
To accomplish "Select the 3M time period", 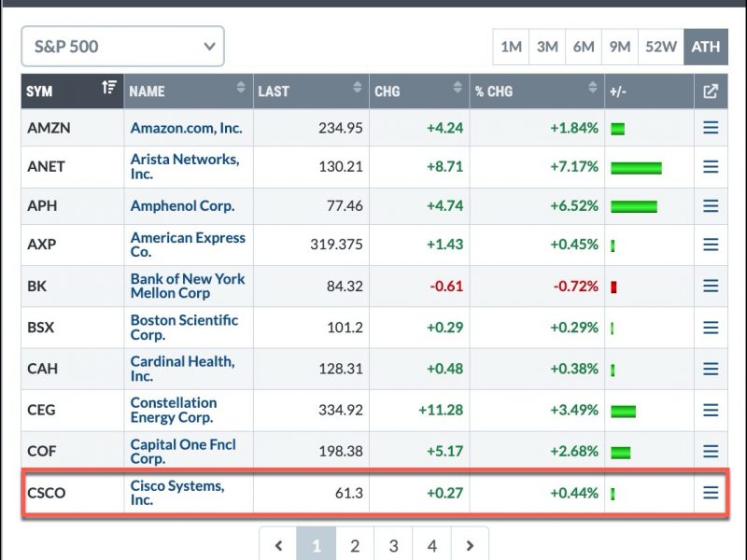I will coord(547,47).
